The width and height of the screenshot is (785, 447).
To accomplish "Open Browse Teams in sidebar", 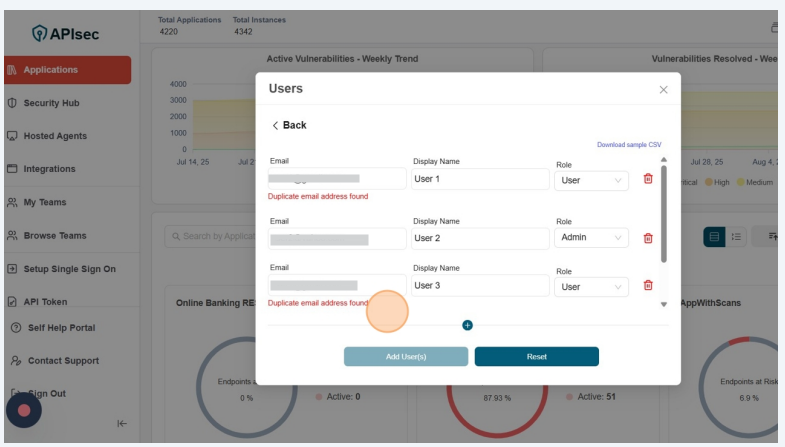I will point(55,236).
